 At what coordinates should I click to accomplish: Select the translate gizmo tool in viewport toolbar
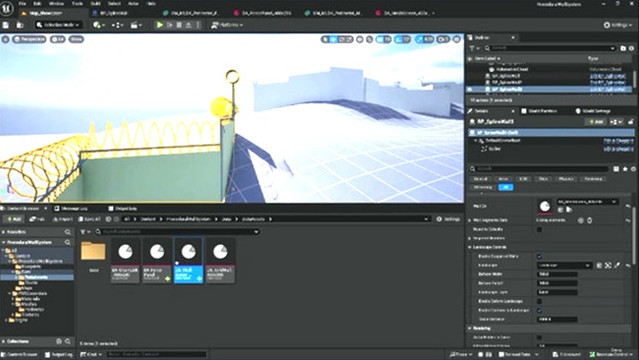[334, 40]
